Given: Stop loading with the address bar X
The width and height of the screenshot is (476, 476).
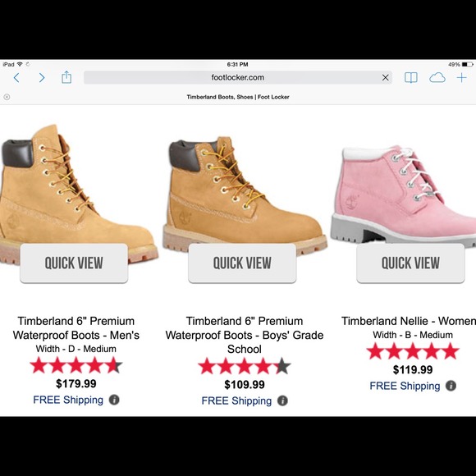Looking at the screenshot, I should [x=385, y=78].
